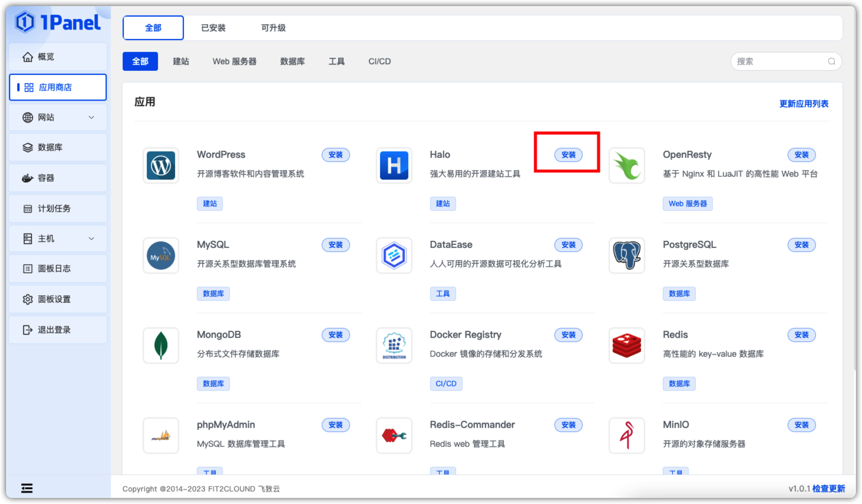Click the DataEase app icon

click(x=394, y=256)
